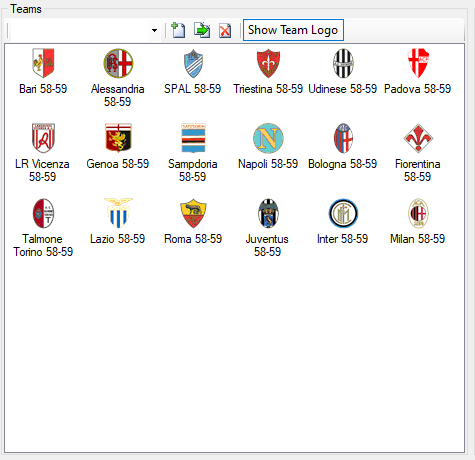475x460 pixels.
Task: Click the Bologna 58-59 oval crest
Action: 343,138
